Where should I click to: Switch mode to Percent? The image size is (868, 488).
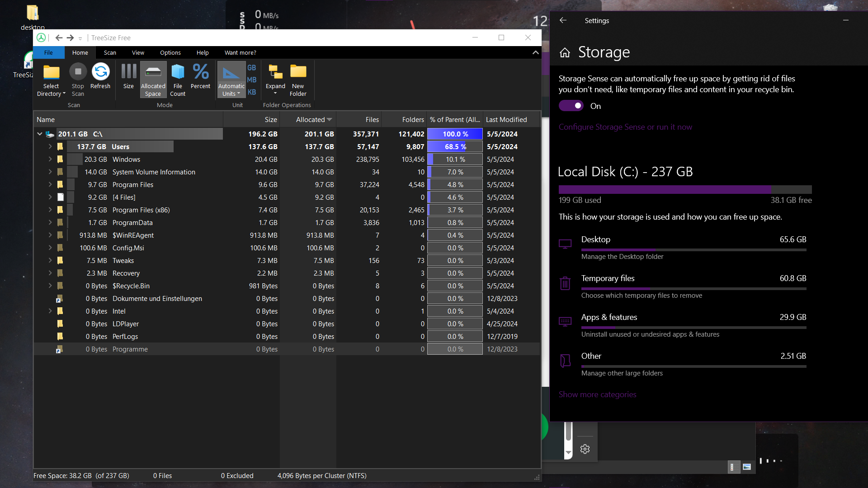[x=200, y=76]
